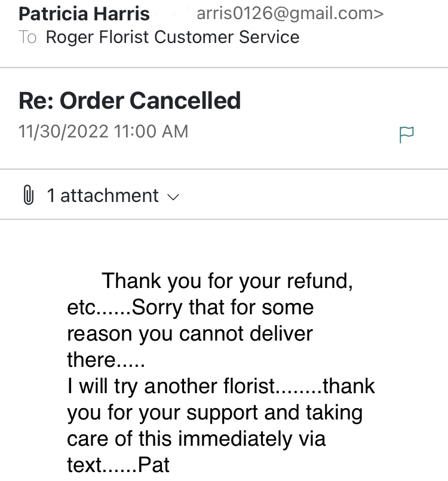Flag this email with the flag icon
This screenshot has width=448, height=481.
407,134
